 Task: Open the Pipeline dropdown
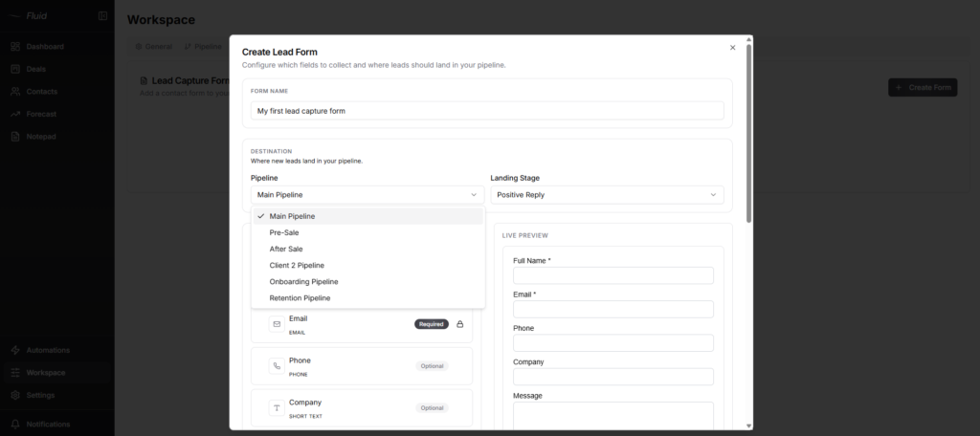(x=367, y=195)
